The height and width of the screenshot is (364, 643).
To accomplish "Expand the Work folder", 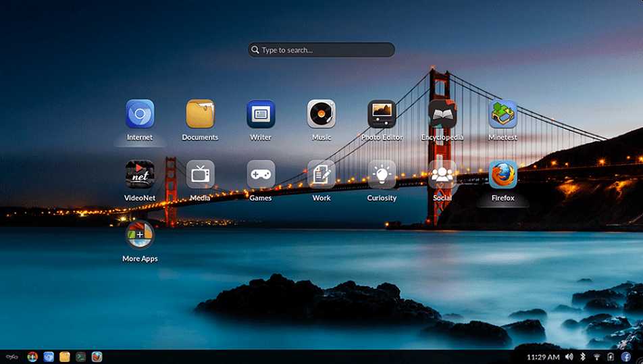I will click(x=321, y=174).
